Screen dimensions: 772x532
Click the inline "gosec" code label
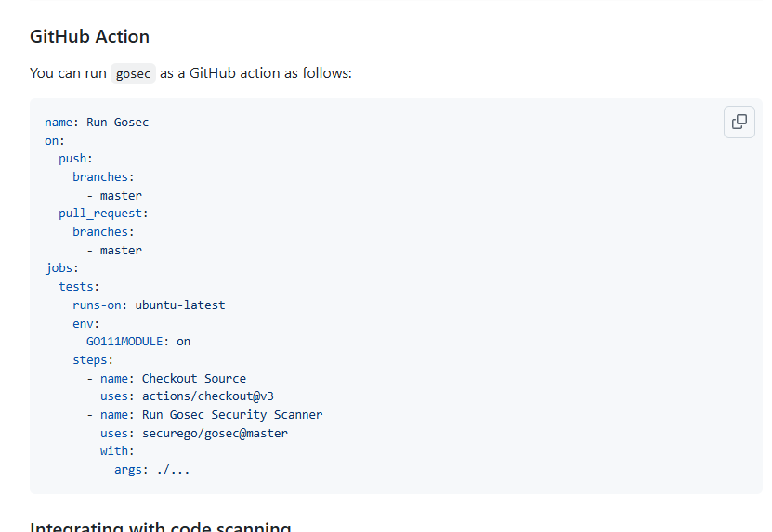133,73
